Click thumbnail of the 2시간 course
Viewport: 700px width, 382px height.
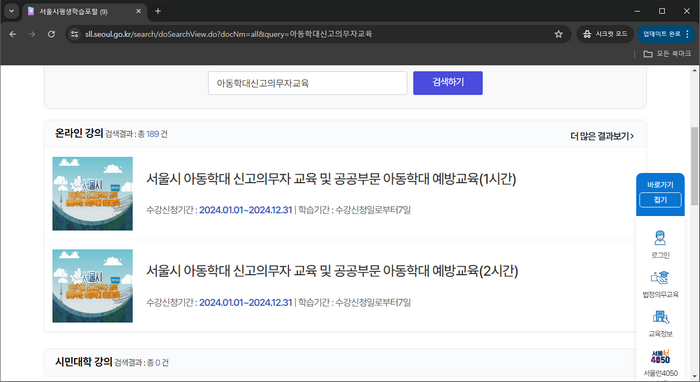coord(92,286)
